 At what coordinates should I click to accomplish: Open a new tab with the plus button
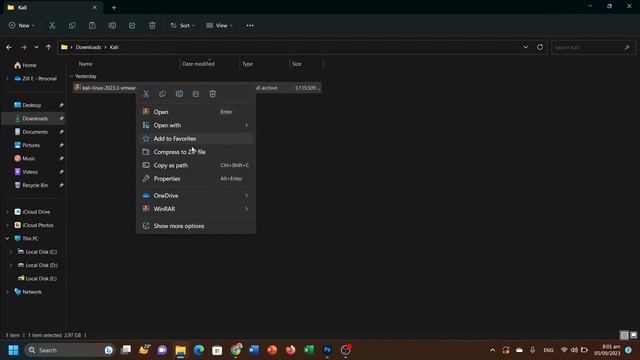(114, 7)
